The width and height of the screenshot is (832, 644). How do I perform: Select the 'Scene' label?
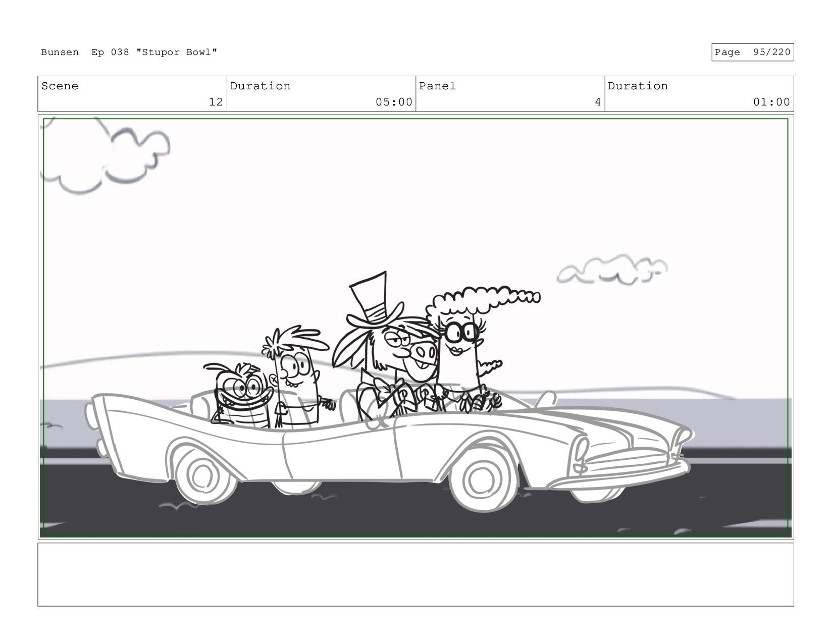pos(60,86)
